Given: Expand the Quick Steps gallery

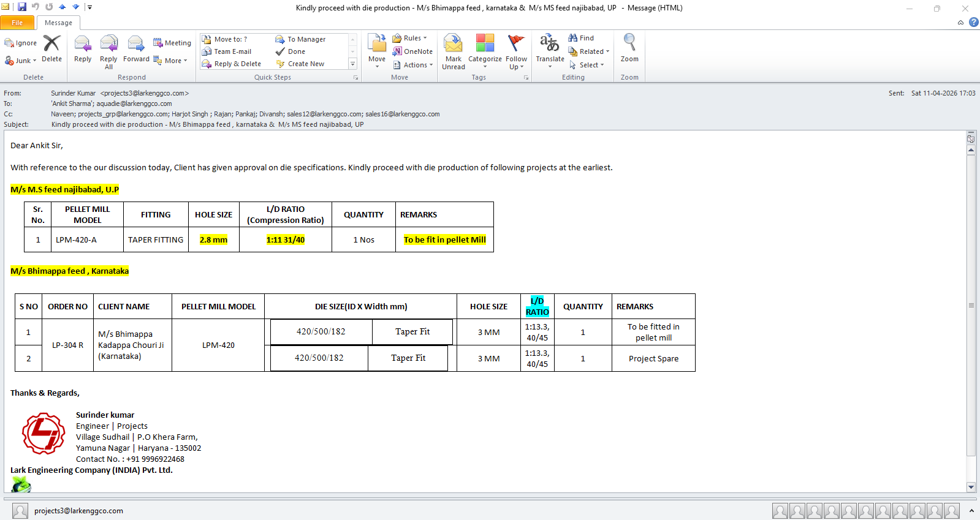Looking at the screenshot, I should [x=352, y=64].
